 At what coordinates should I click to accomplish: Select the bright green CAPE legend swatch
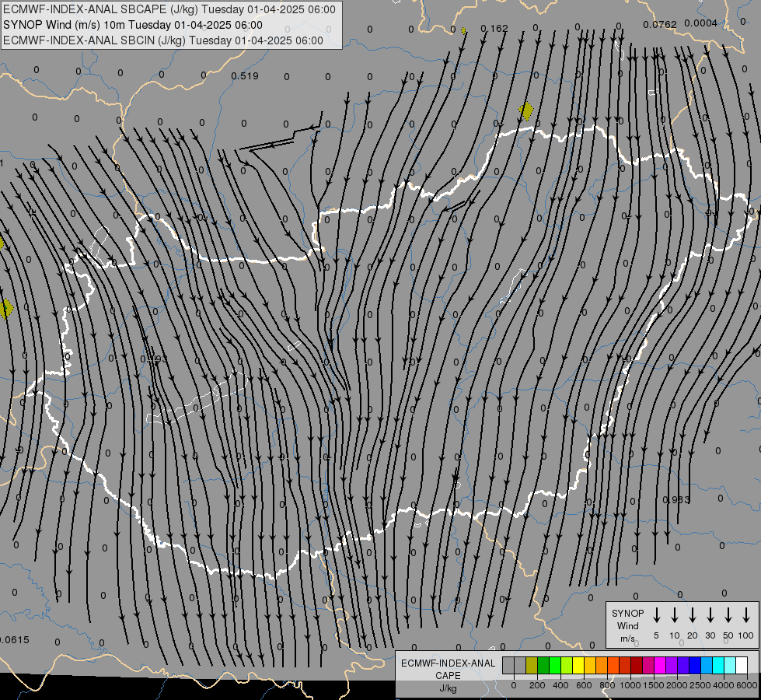(x=555, y=665)
